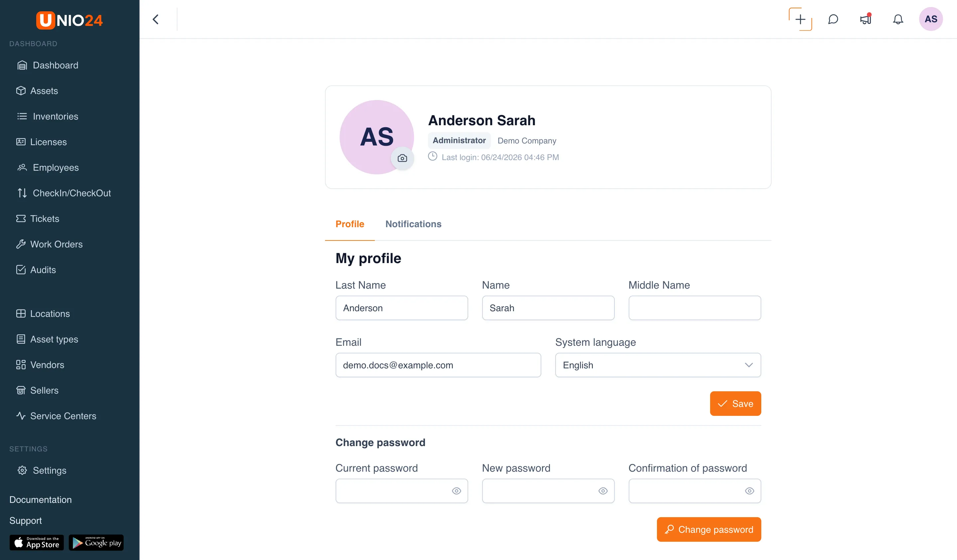Open the Assets cube icon
Screen dimensions: 957x560
21,91
